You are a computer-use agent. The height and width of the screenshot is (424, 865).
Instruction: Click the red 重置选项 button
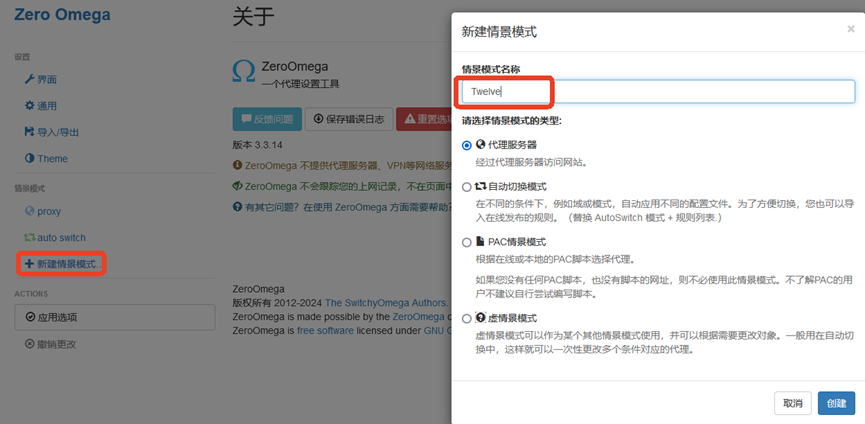[424, 119]
